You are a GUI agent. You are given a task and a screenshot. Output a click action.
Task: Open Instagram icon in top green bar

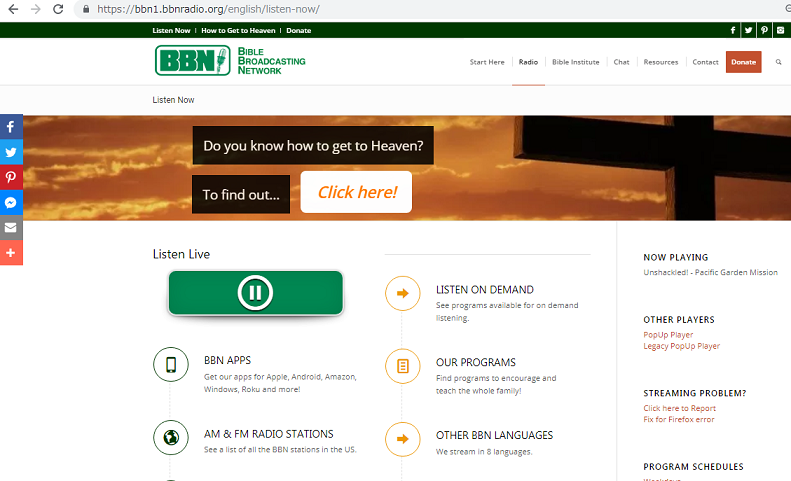(780, 30)
